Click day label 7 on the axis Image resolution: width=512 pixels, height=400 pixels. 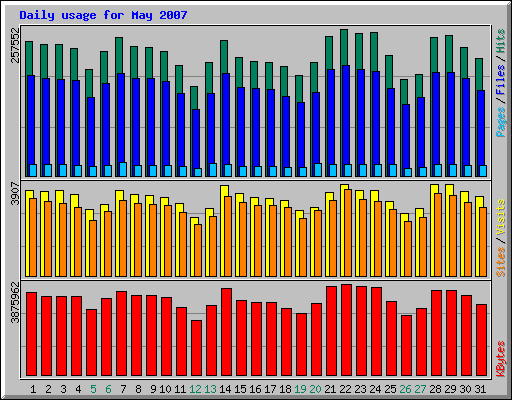pos(123,389)
